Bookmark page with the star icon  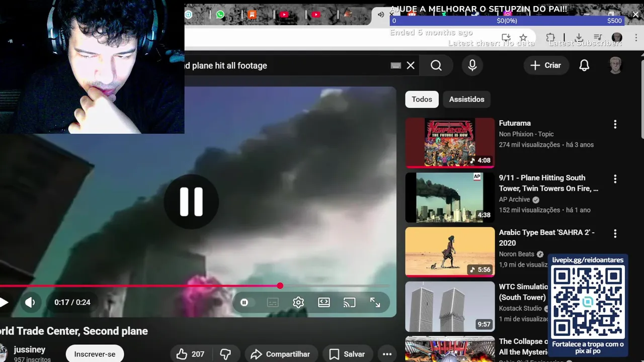(523, 38)
